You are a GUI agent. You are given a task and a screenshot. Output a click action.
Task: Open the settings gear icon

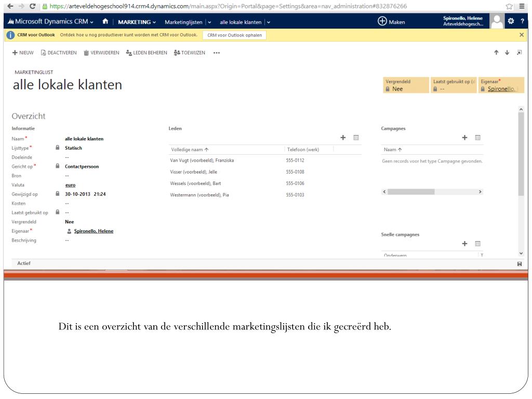511,22
